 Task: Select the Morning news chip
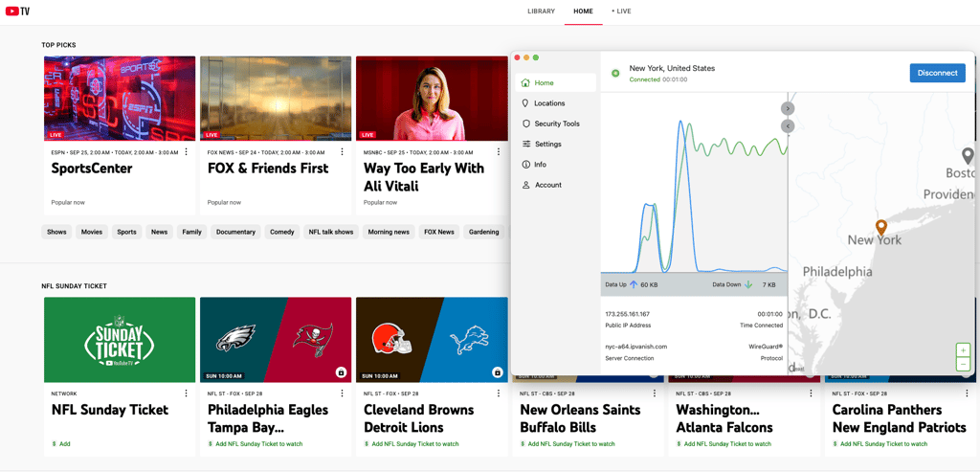pos(389,232)
